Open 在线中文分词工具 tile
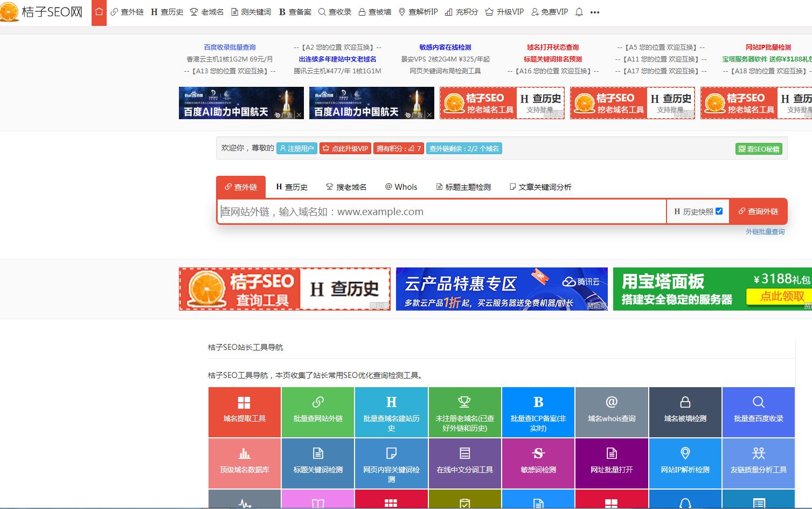812x509 pixels. (x=465, y=463)
